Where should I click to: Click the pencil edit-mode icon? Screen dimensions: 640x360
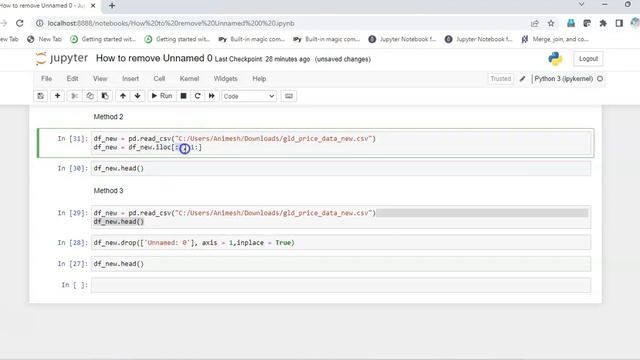click(522, 79)
